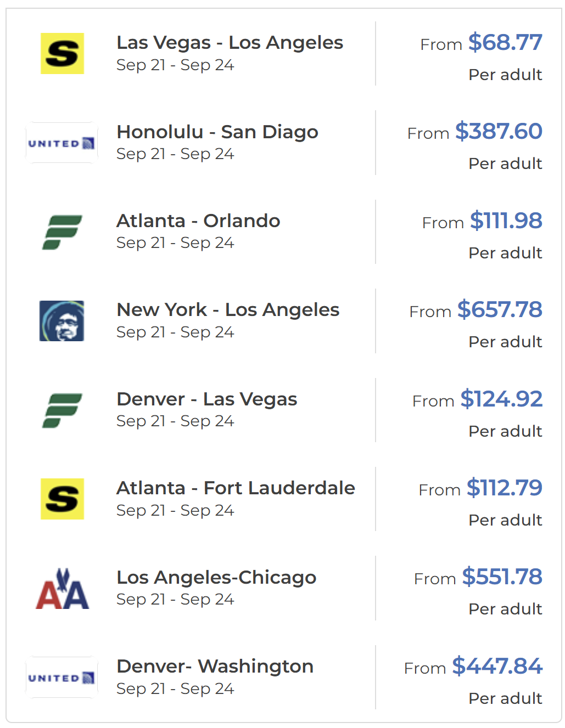Screen dimensions: 565x728
Task: Click Frontier logo next to Atlanta - Orlando
Action: (x=62, y=232)
